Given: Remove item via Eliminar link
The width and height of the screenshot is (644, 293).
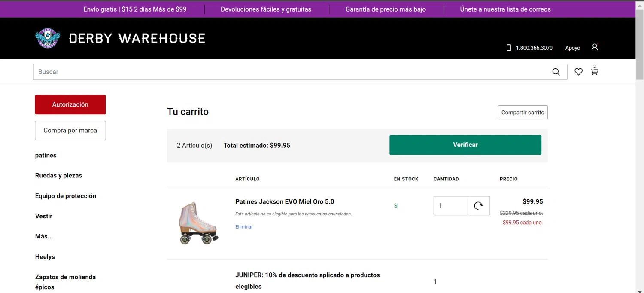Looking at the screenshot, I should (x=244, y=227).
